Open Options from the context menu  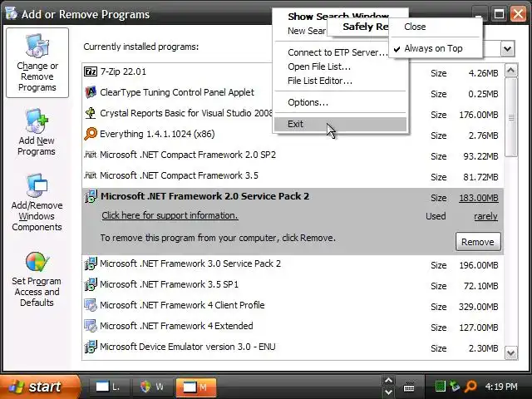[x=308, y=102]
